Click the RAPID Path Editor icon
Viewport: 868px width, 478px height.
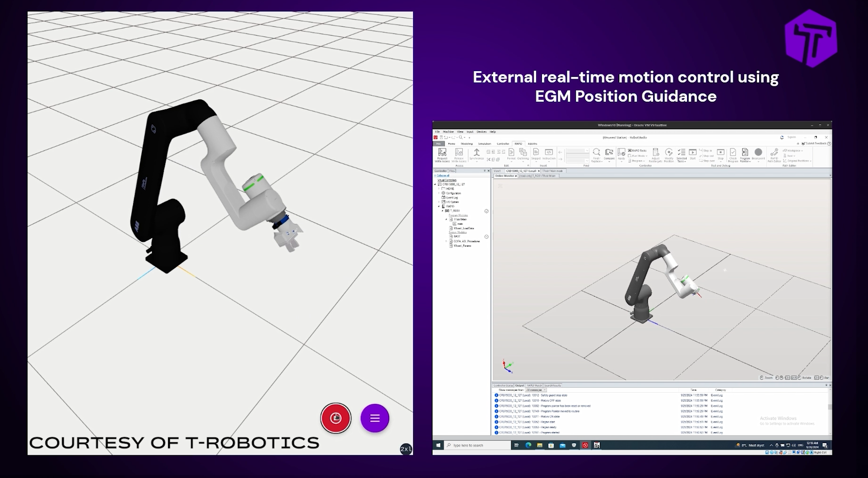774,155
